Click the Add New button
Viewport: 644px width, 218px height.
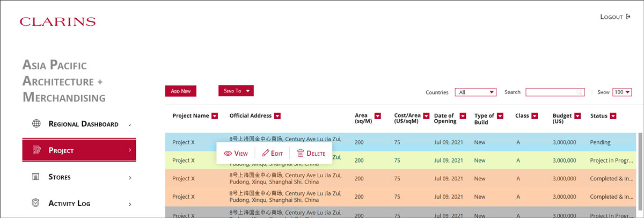(x=181, y=91)
